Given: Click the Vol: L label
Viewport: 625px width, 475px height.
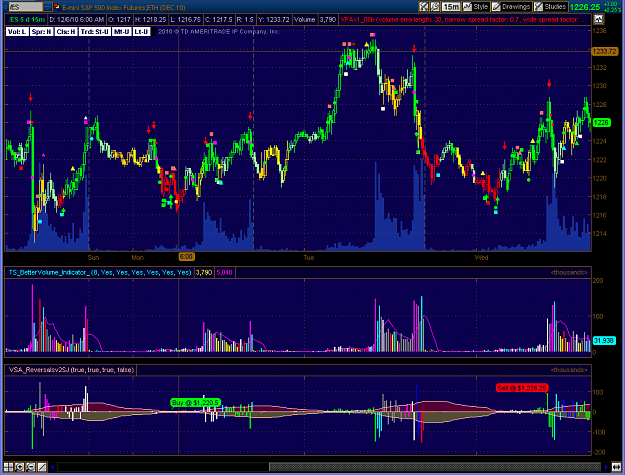Looking at the screenshot, I should coord(17,31).
